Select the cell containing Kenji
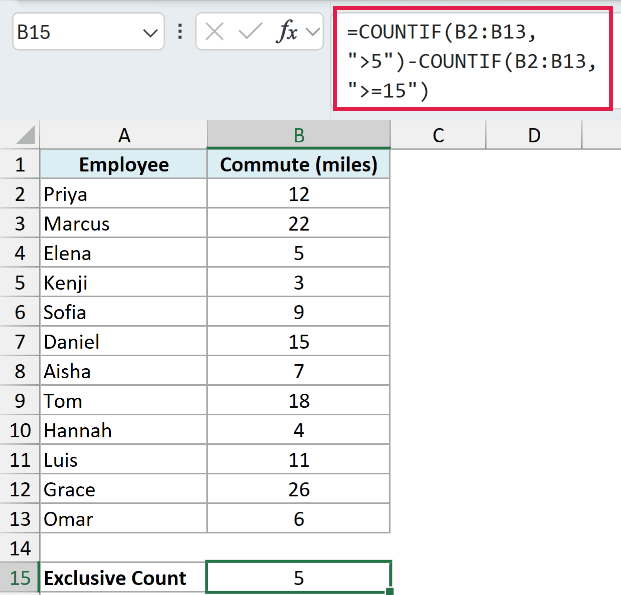This screenshot has width=621, height=595. click(124, 282)
